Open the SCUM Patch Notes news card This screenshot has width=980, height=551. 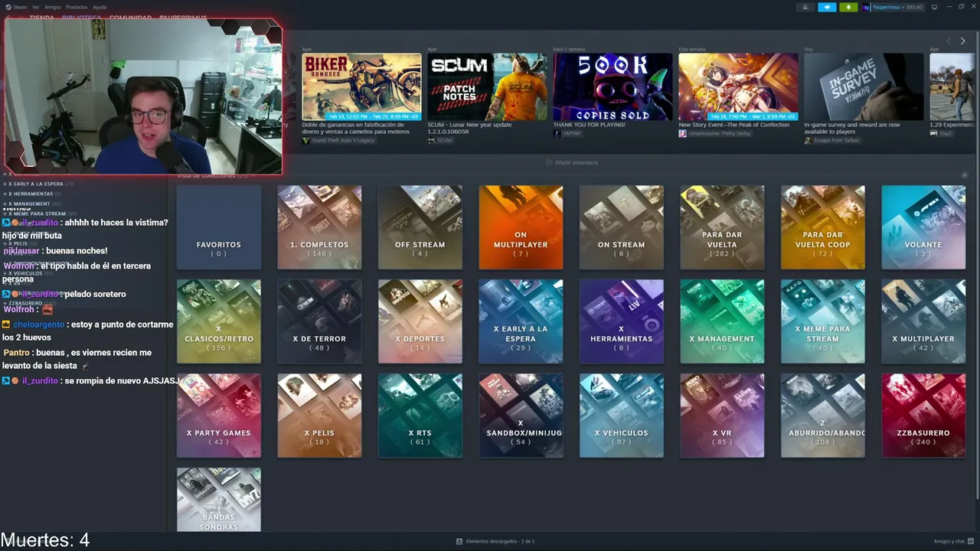point(487,86)
